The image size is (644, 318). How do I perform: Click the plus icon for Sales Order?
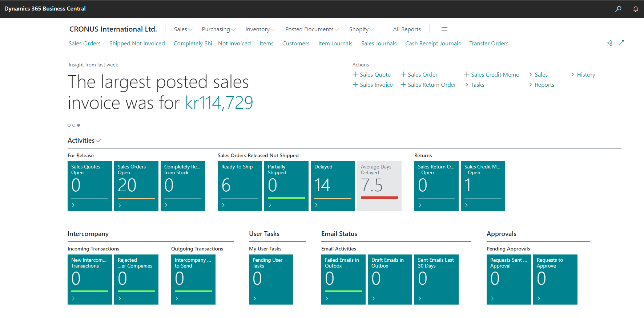[x=403, y=74]
